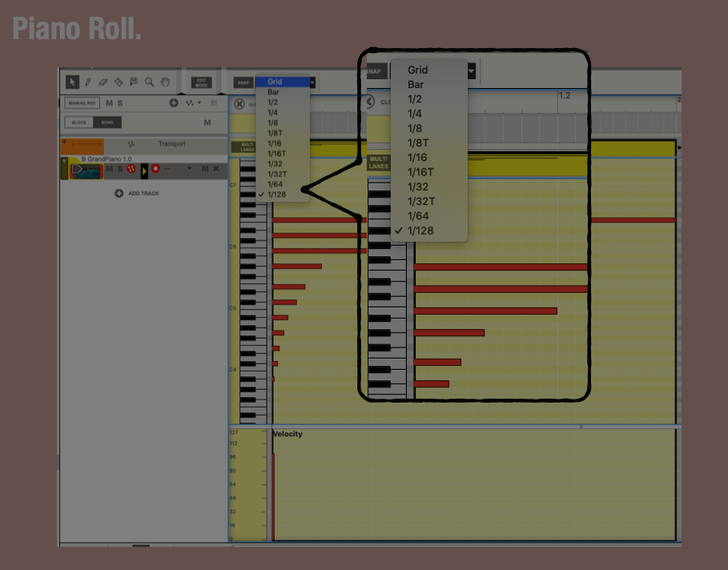This screenshot has width=728, height=570.
Task: Click the Transport track automation icon
Action: pos(131,144)
